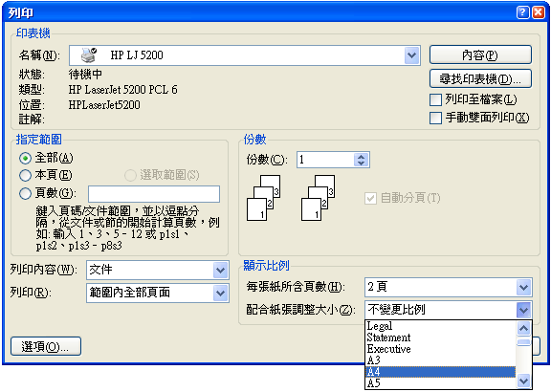
Task: Collapse the 配合紙張調整大小(Z) dropdown arrow
Action: [x=523, y=310]
